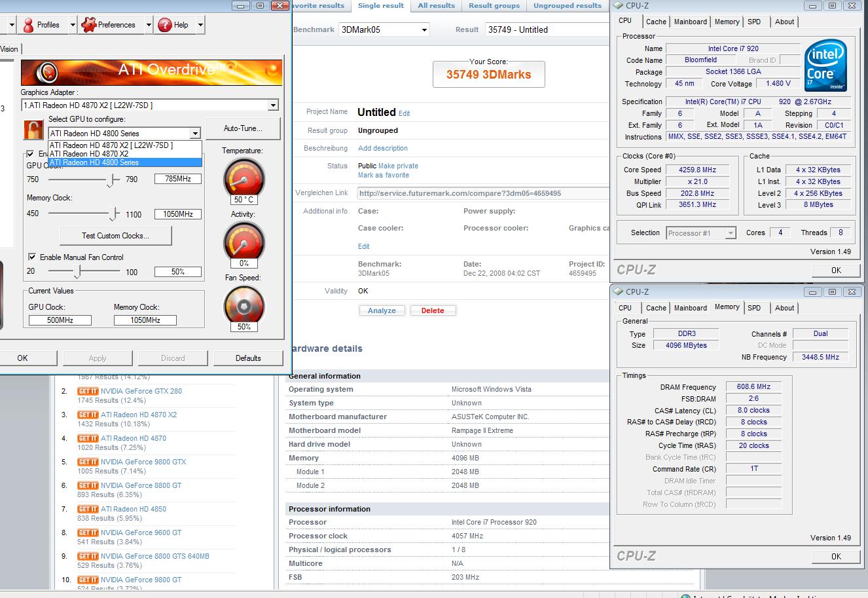Click GET IT badge for GeForce 9600 GT
This screenshot has height=598, width=868.
(x=88, y=533)
